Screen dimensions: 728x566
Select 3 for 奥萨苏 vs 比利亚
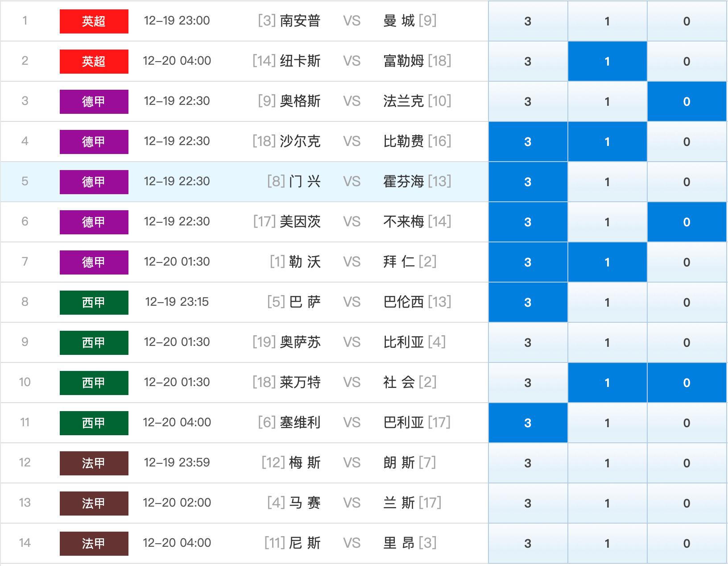528,342
